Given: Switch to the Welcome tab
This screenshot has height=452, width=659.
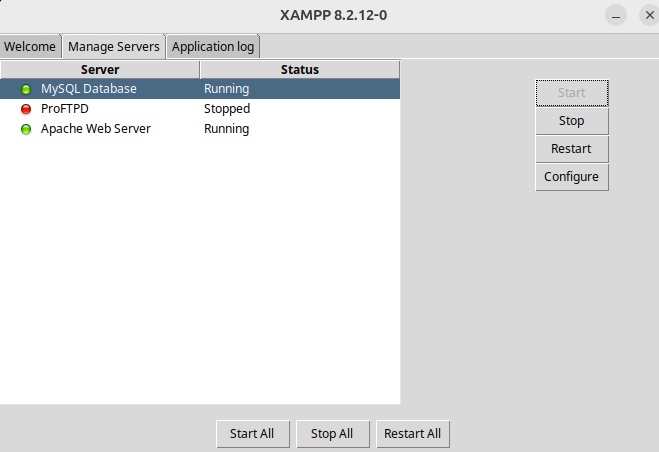Looking at the screenshot, I should (x=30, y=46).
